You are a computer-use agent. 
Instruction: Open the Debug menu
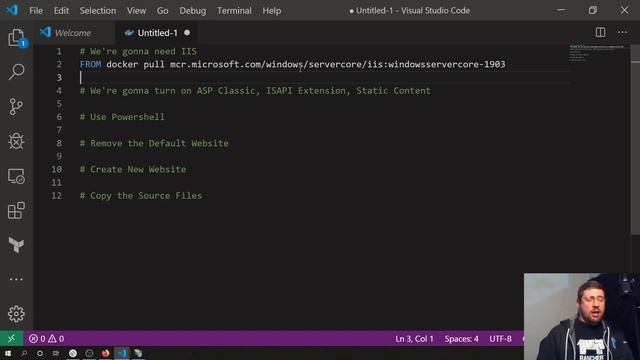click(x=193, y=11)
